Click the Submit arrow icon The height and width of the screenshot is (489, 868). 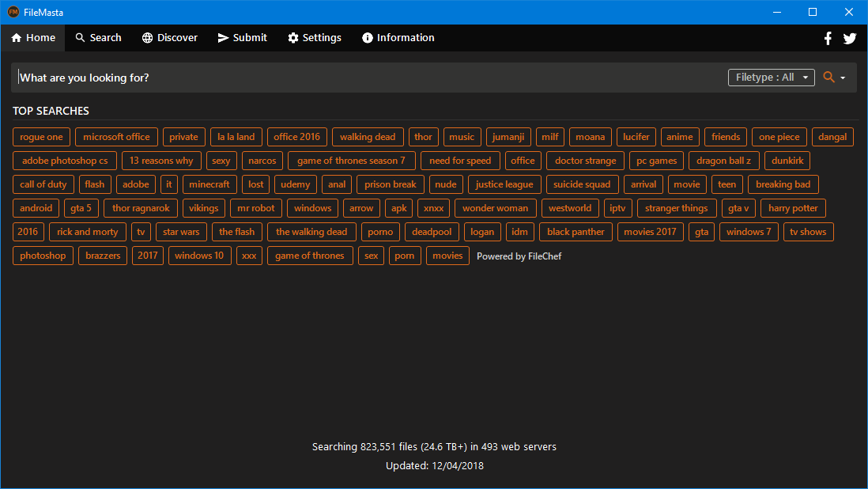pyautogui.click(x=222, y=37)
